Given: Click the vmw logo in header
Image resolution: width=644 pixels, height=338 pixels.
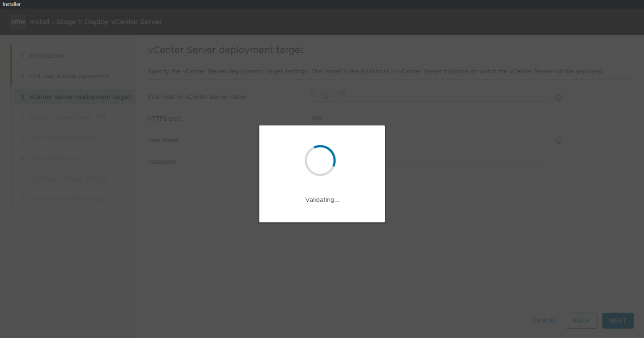Looking at the screenshot, I should [18, 22].
